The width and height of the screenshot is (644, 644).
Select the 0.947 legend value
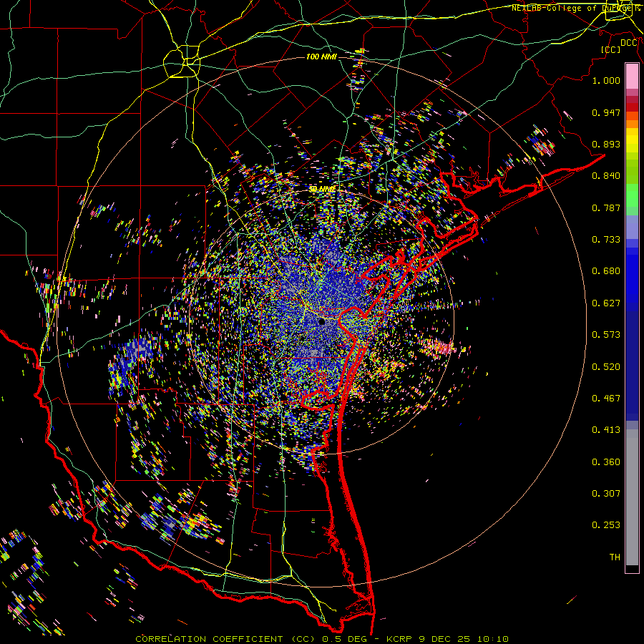[606, 112]
